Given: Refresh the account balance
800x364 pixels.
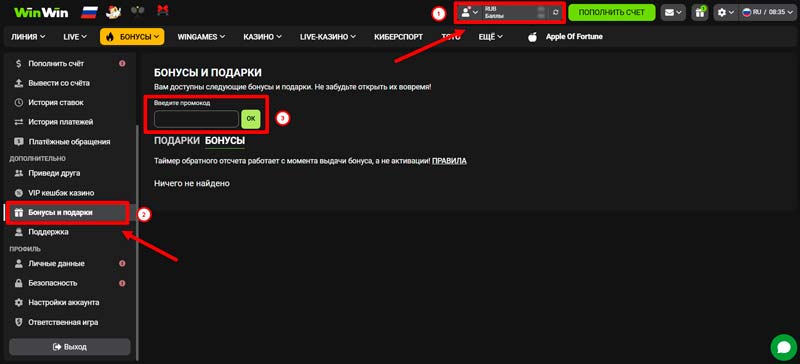Looking at the screenshot, I should tap(556, 12).
